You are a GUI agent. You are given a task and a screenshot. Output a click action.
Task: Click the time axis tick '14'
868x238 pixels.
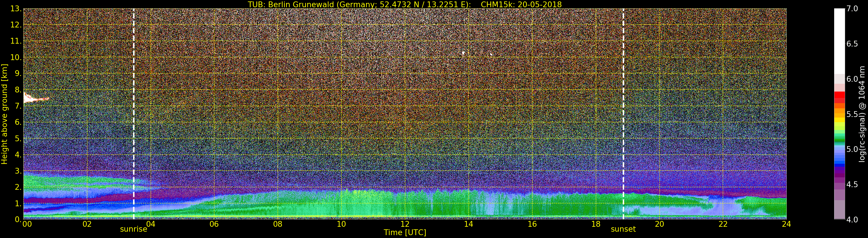(x=468, y=224)
